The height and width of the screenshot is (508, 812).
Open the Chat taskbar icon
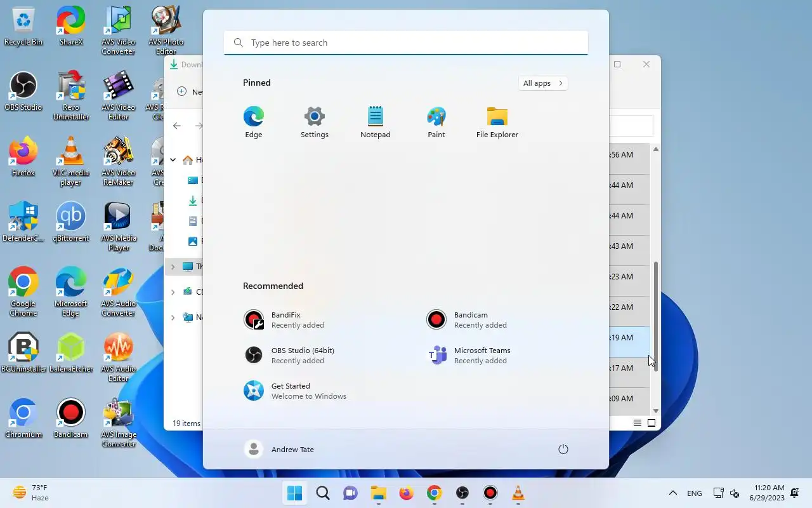tap(351, 493)
